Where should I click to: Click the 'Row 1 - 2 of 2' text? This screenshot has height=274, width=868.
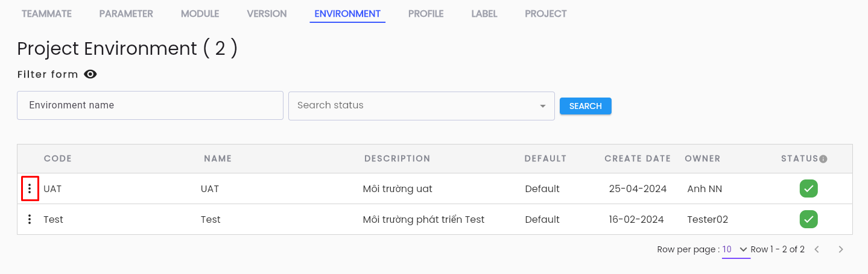(x=778, y=249)
